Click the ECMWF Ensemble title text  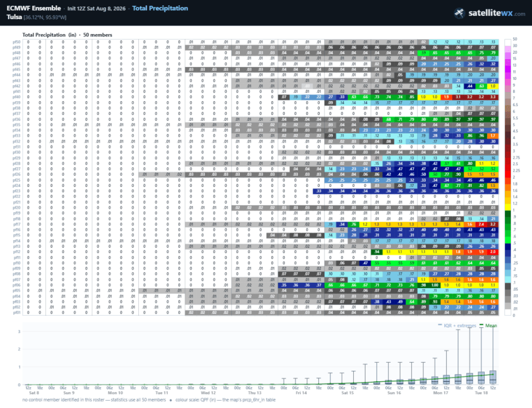pos(34,8)
